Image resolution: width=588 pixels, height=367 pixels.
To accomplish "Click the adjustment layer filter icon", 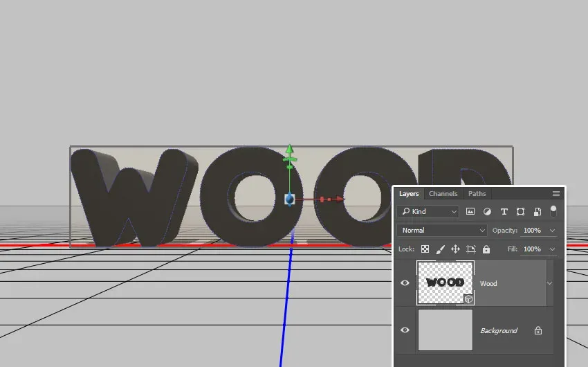I will [x=487, y=212].
